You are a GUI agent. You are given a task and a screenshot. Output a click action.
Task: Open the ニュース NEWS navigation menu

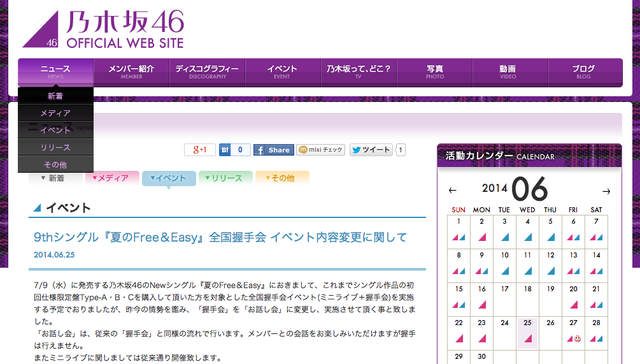[56, 72]
